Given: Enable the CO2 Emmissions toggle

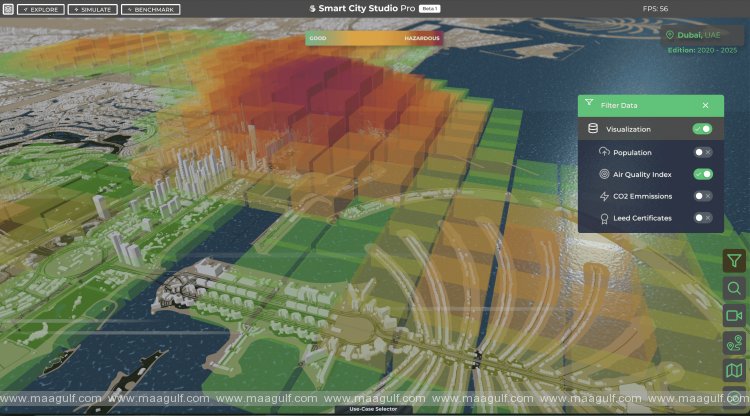Looking at the screenshot, I should point(703,196).
